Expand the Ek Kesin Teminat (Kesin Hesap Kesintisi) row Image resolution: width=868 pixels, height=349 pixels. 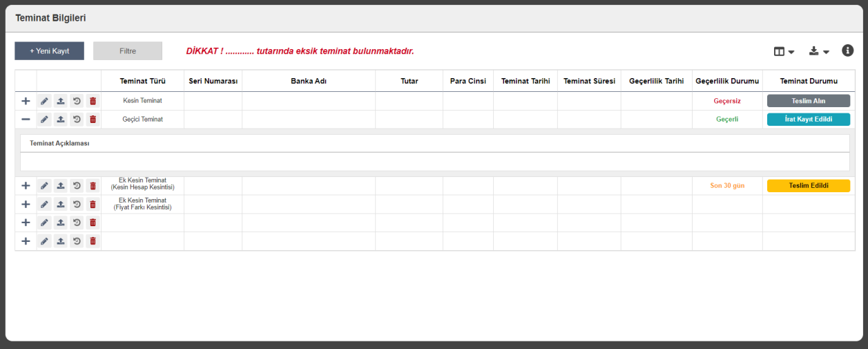click(x=26, y=186)
